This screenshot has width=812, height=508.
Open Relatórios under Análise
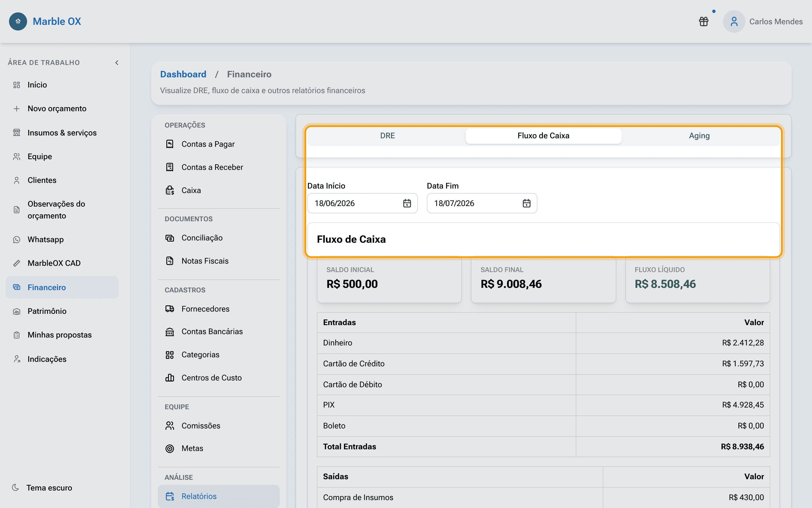point(219,496)
